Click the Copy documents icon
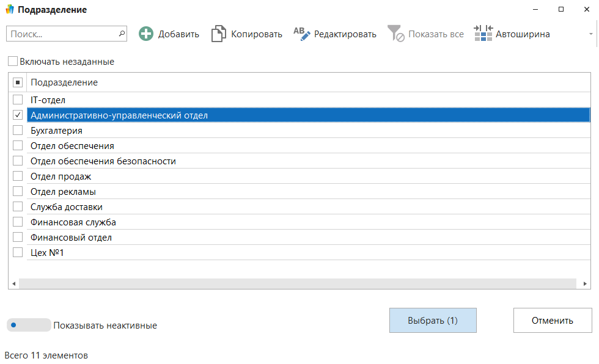The height and width of the screenshot is (364, 599). point(218,34)
